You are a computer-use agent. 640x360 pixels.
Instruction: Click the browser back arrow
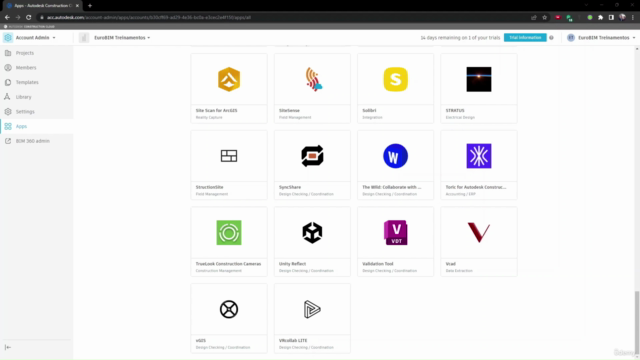7,18
